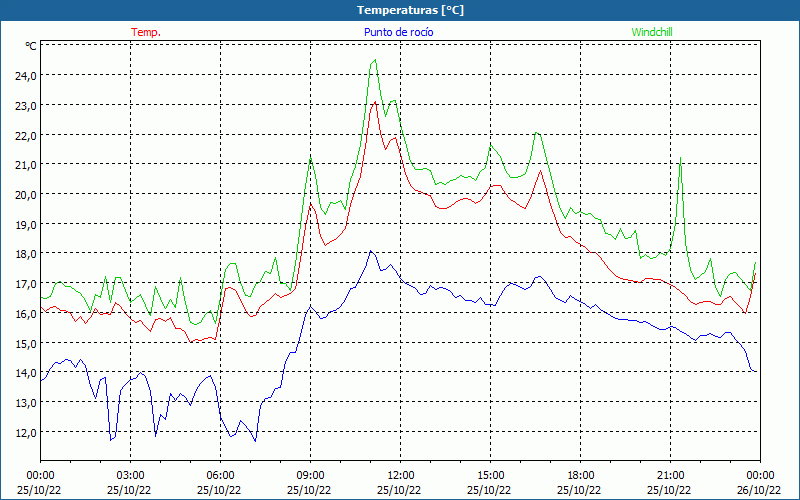
Task: Click the green Windchill peak near 11:00
Action: click(x=375, y=60)
